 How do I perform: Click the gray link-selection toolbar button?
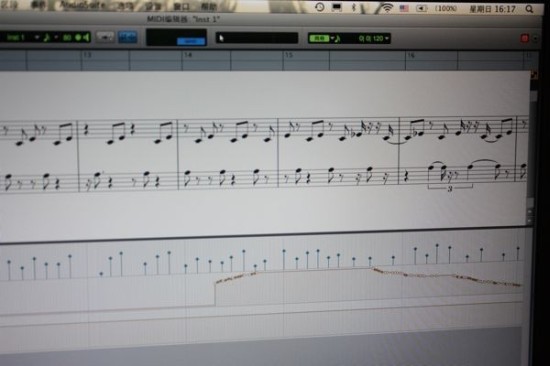point(105,36)
